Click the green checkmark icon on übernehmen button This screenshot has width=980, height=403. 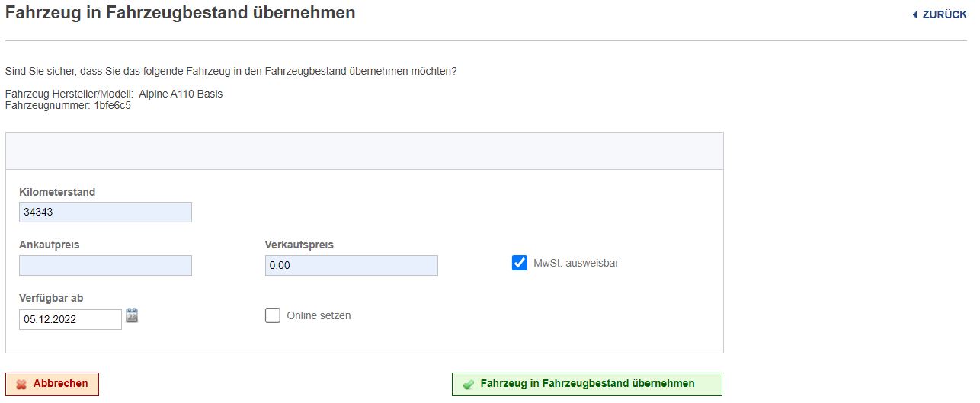[469, 385]
